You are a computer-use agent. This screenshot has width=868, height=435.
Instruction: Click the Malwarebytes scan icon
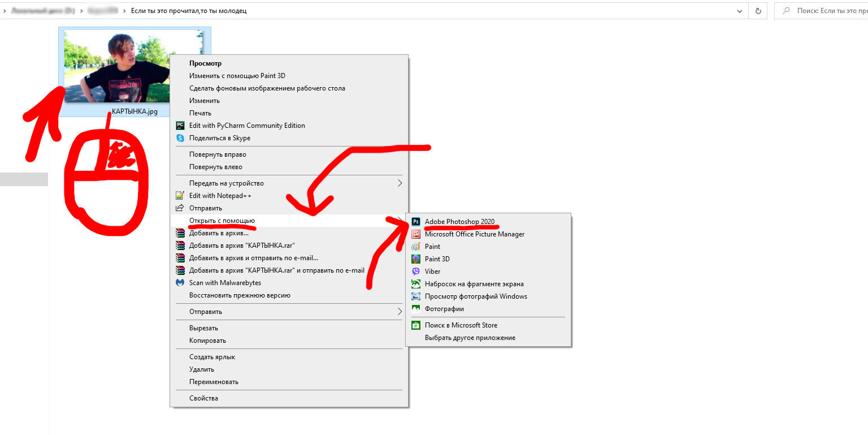point(180,283)
